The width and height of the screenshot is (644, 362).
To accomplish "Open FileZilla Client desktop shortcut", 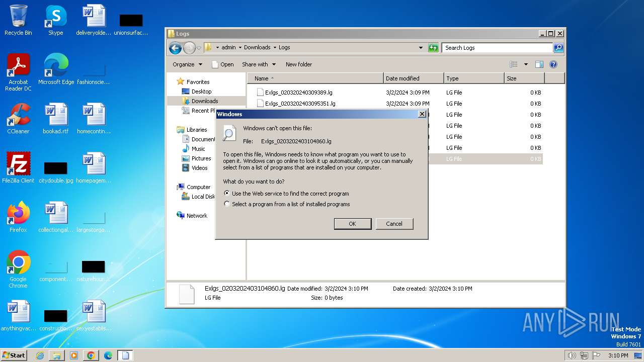I will pyautogui.click(x=18, y=168).
